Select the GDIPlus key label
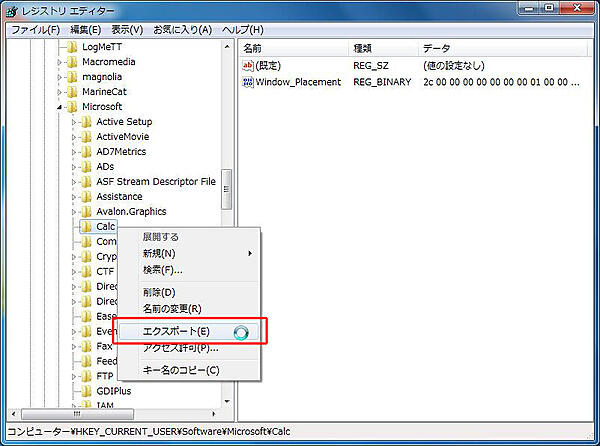600x446 pixels. pos(114,391)
